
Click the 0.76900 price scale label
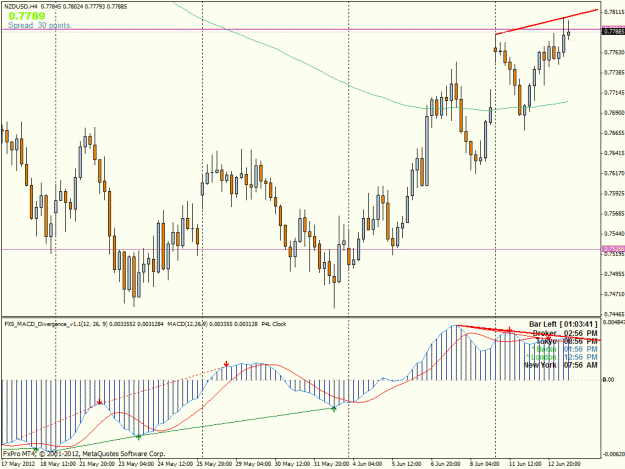(x=614, y=113)
